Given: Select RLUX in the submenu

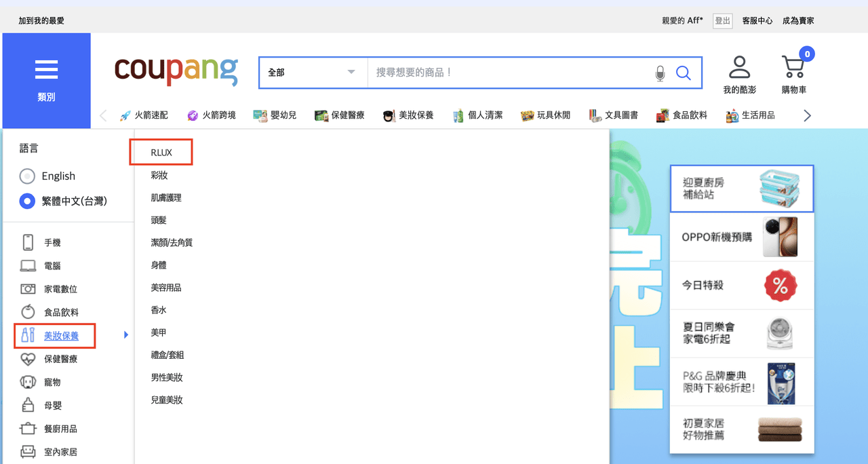Looking at the screenshot, I should point(161,153).
